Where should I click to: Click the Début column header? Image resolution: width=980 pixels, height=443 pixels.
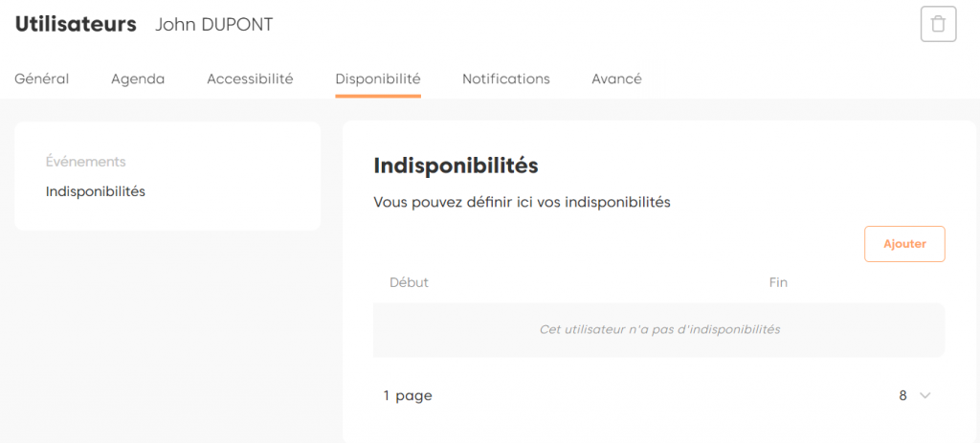coord(410,282)
